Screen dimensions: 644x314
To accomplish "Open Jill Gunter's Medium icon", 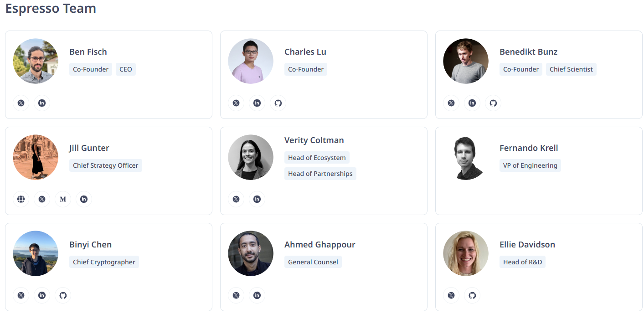I will point(63,199).
